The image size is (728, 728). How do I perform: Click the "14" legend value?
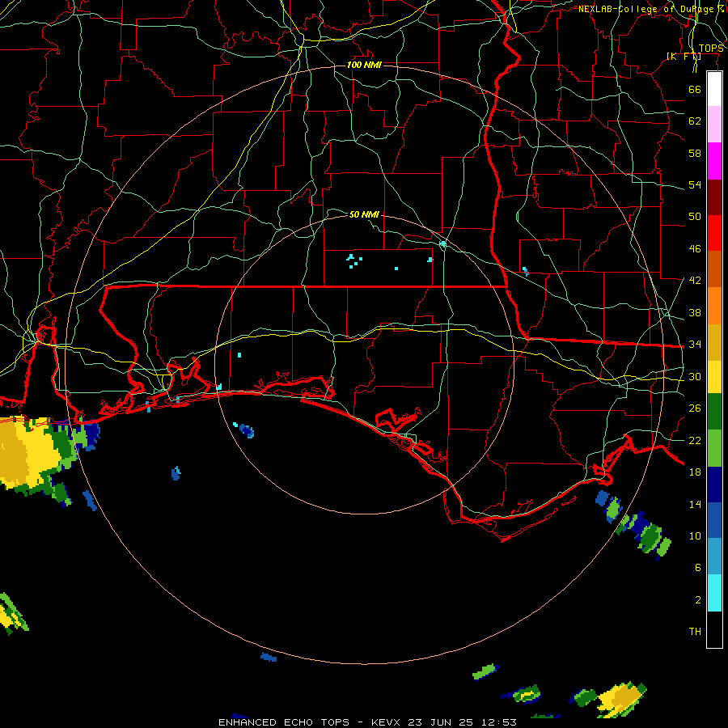click(x=695, y=504)
